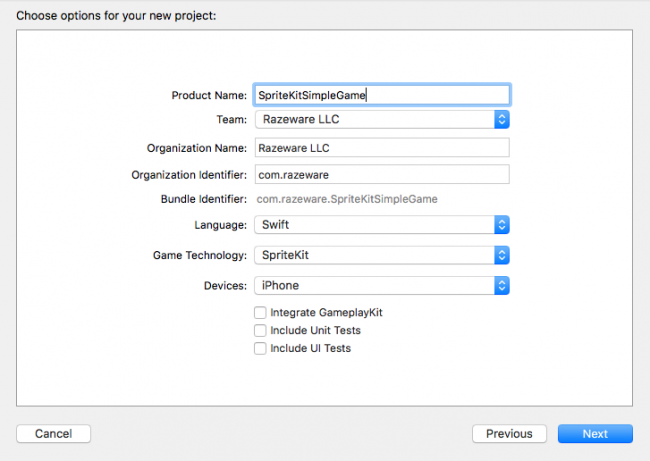Open the Game Technology dropdown showing SpriteKit
This screenshot has height=461, width=650.
[x=373, y=255]
